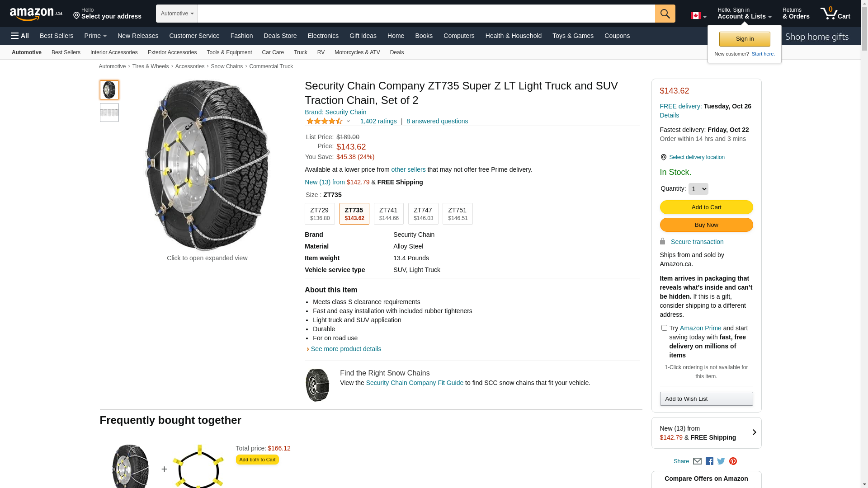
Task: Open the shopping cart icon
Action: click(x=835, y=14)
